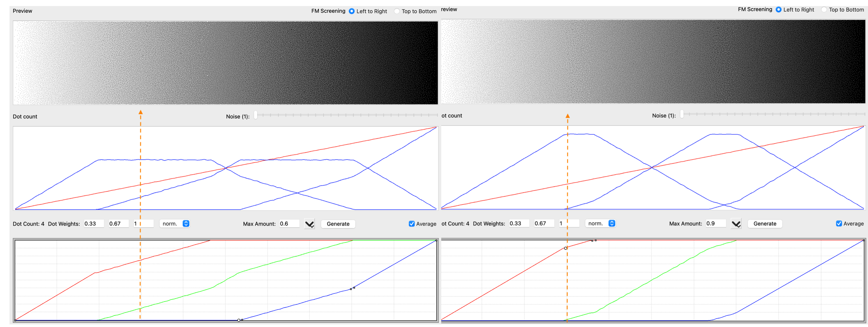Click 'FM Screening' label in left panel
868x327 pixels.
click(x=328, y=11)
